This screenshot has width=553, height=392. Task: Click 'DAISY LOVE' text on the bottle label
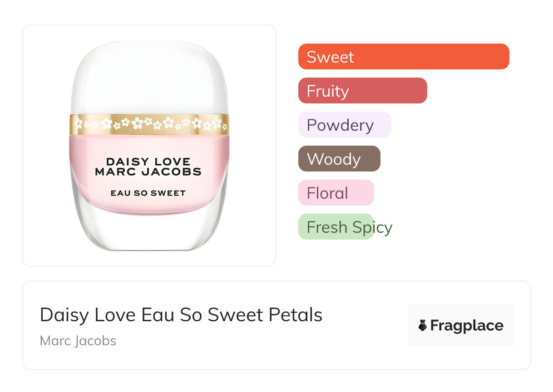[148, 162]
